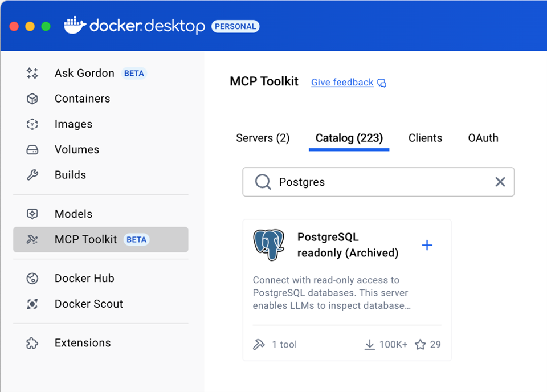Click the Ask Gordon sparkle icon
This screenshot has height=392, width=547.
[32, 73]
